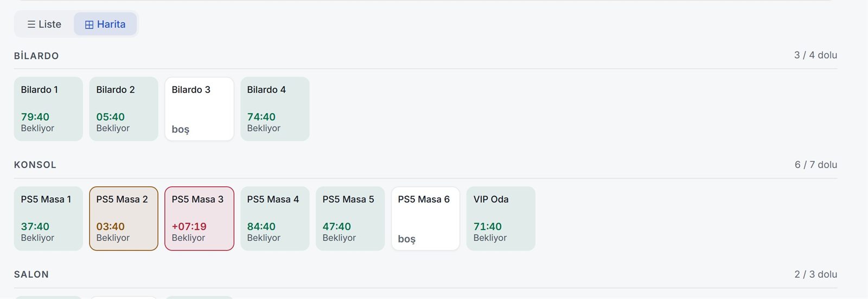Click the KONSOL section heading
The width and height of the screenshot is (868, 299).
(x=35, y=165)
